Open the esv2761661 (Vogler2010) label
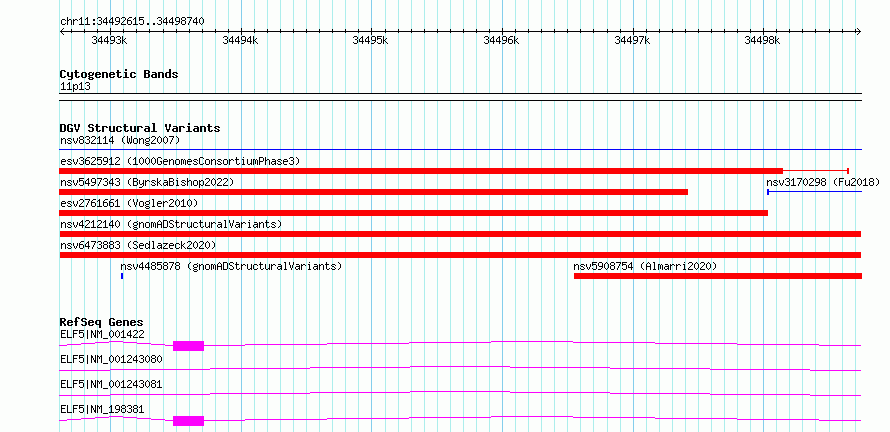The height and width of the screenshot is (432, 890). pyautogui.click(x=129, y=203)
